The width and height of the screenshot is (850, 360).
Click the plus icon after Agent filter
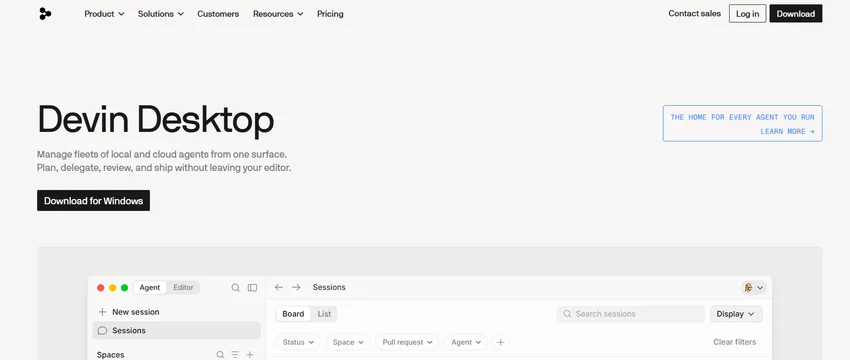tap(500, 342)
